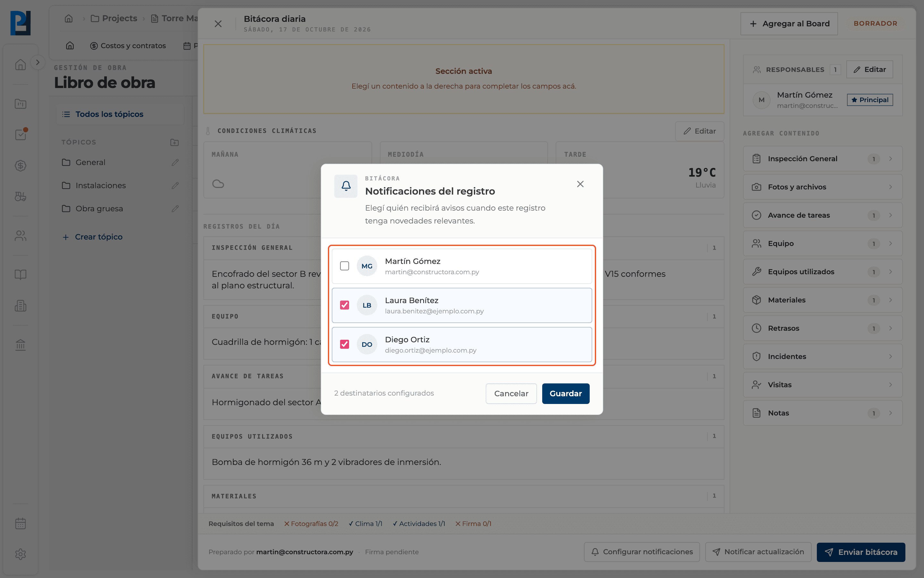Expand Fotos y archivos row
The image size is (924, 578).
coord(822,187)
